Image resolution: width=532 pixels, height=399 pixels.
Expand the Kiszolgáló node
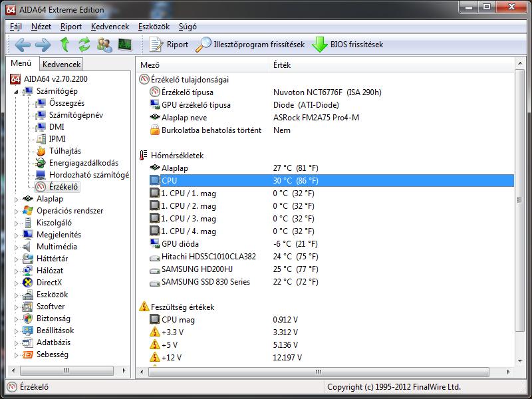[16, 223]
